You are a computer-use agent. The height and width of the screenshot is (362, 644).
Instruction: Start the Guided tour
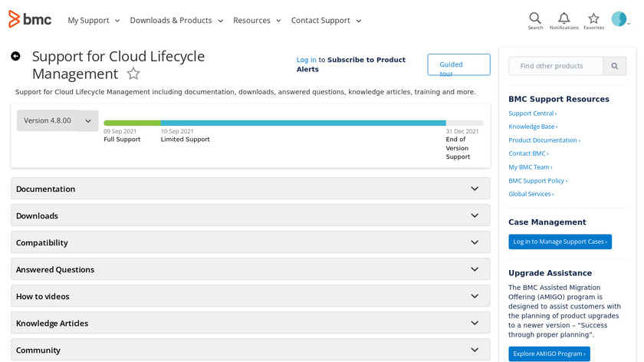pyautogui.click(x=458, y=64)
